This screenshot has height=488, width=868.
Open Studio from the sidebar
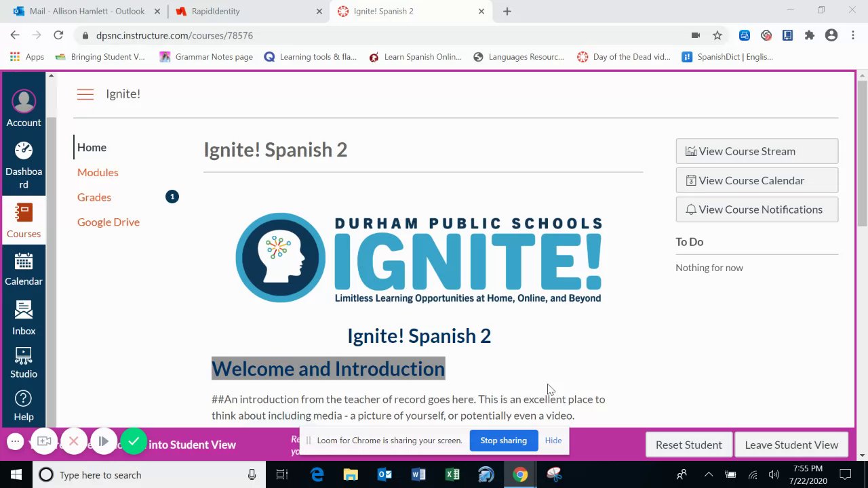click(24, 362)
